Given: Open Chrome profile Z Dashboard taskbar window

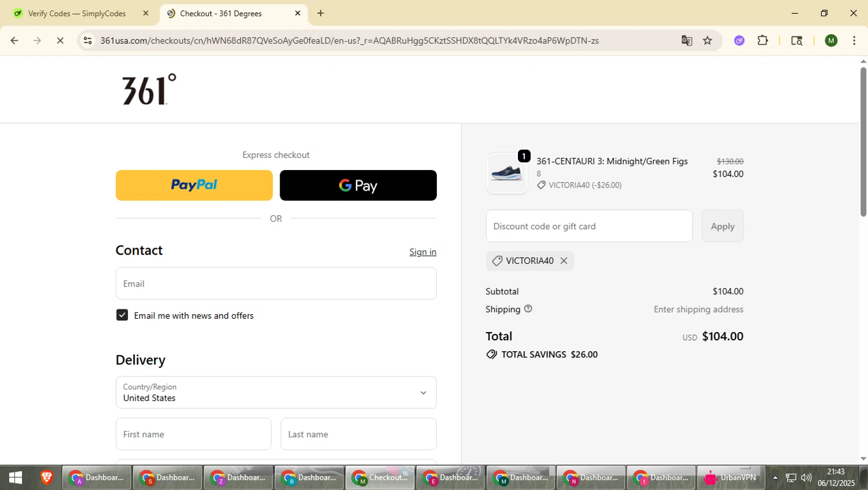Looking at the screenshot, I should pyautogui.click(x=238, y=478).
